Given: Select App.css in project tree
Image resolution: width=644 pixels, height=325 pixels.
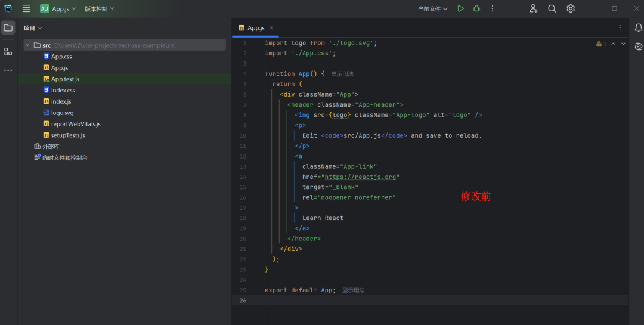Looking at the screenshot, I should click(61, 57).
